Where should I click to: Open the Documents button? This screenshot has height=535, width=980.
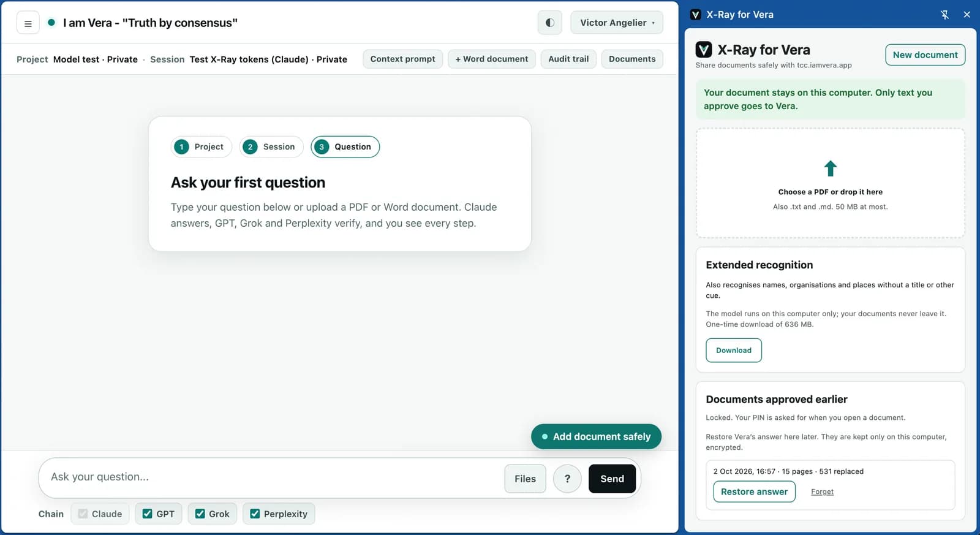[632, 59]
